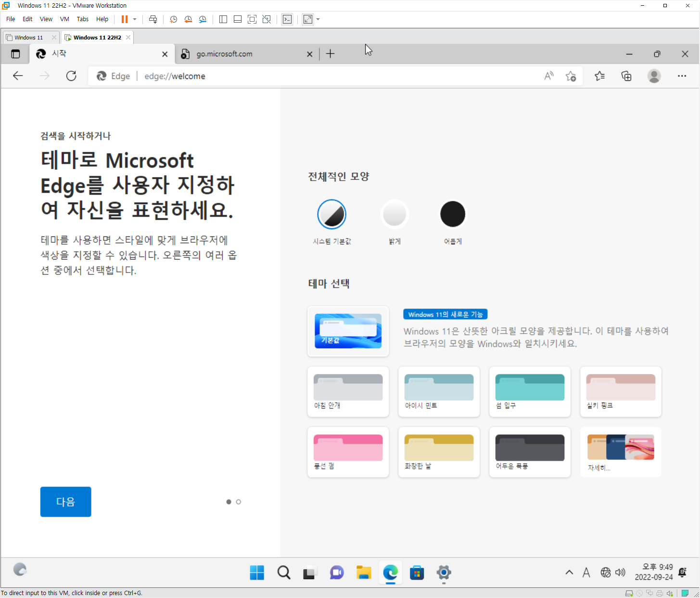This screenshot has width=700, height=598.
Task: Open the snapshot manager icon
Action: click(x=203, y=19)
